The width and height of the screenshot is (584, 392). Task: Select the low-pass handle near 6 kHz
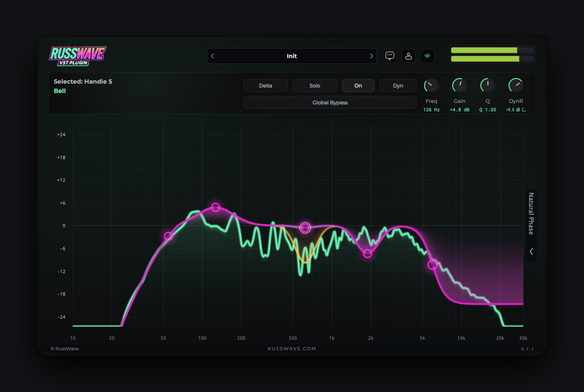tap(432, 265)
